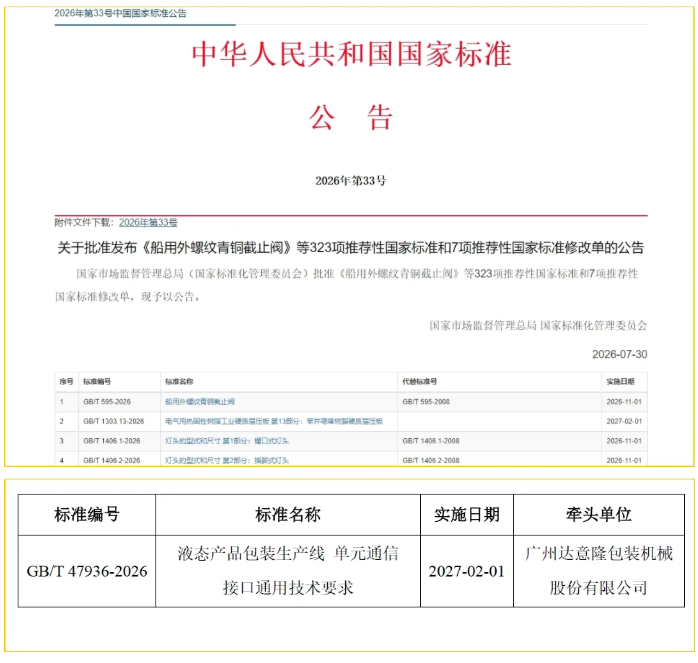Select the replaced standard GB/T 1406.1-2008
This screenshot has height=663, width=698.
pyautogui.click(x=431, y=441)
